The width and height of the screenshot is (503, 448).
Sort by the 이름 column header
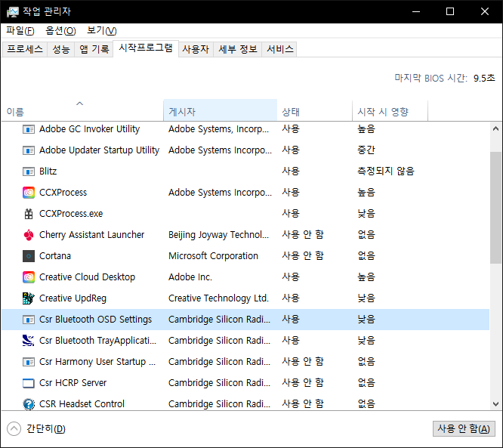coord(83,110)
